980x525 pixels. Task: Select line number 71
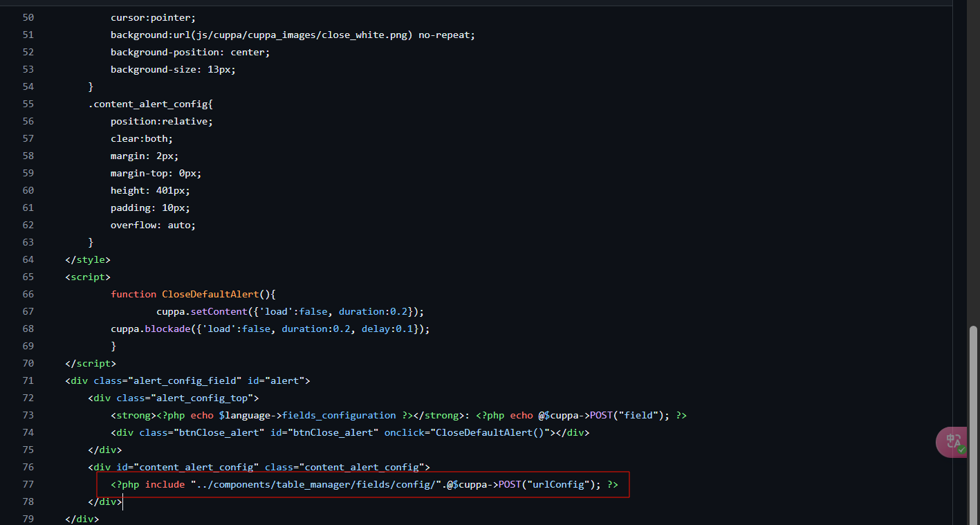pyautogui.click(x=28, y=380)
